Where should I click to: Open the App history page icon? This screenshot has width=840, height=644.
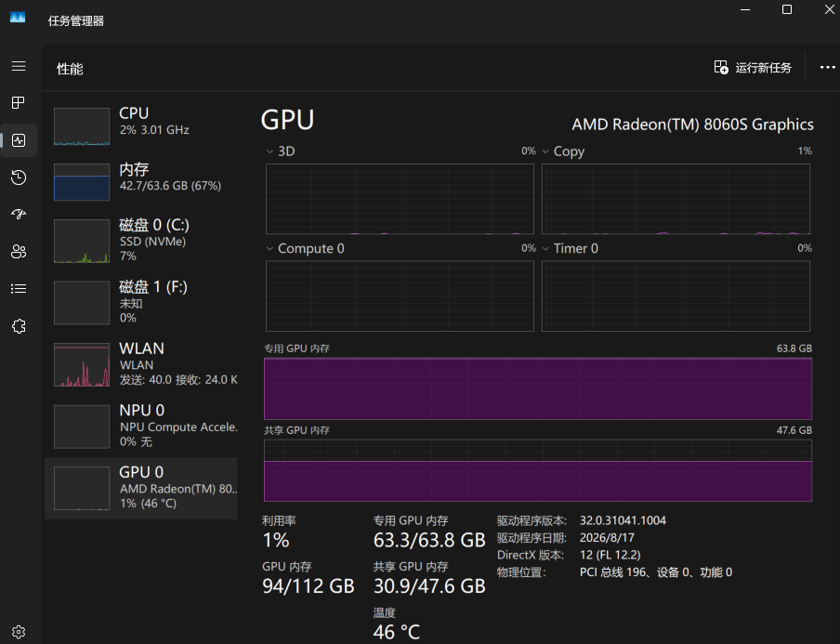pos(19,177)
